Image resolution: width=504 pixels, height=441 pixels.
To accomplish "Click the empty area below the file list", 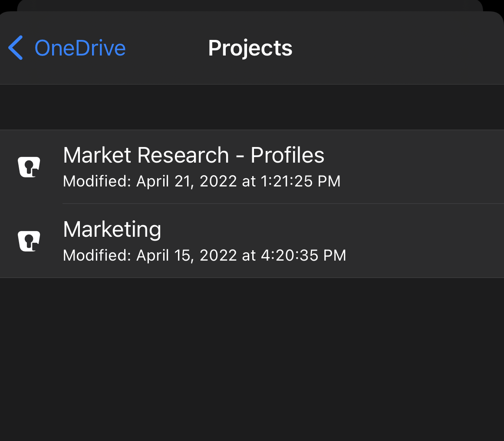I will pyautogui.click(x=252, y=356).
